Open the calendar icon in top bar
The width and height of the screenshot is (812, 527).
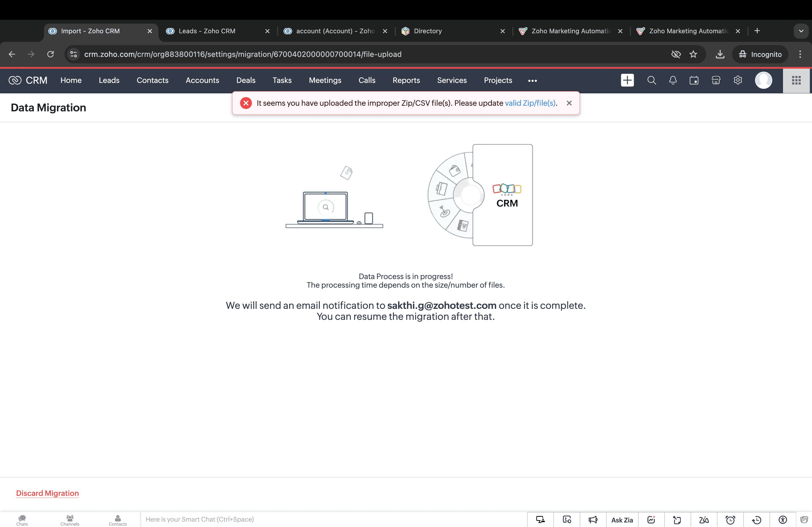pyautogui.click(x=694, y=80)
